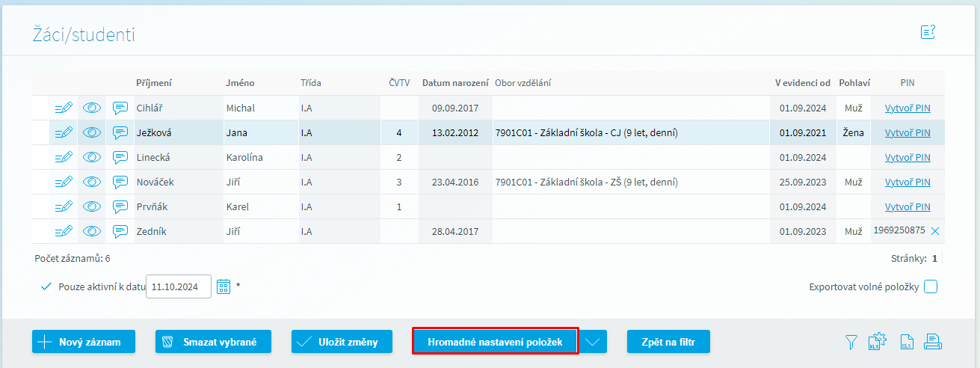
Task: View details of student Ježková
Action: click(92, 133)
